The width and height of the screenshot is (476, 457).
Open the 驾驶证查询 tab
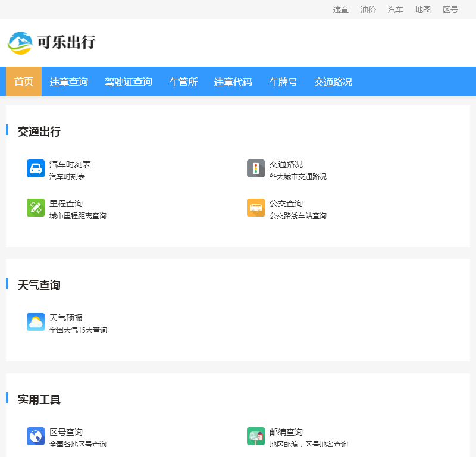click(x=129, y=82)
